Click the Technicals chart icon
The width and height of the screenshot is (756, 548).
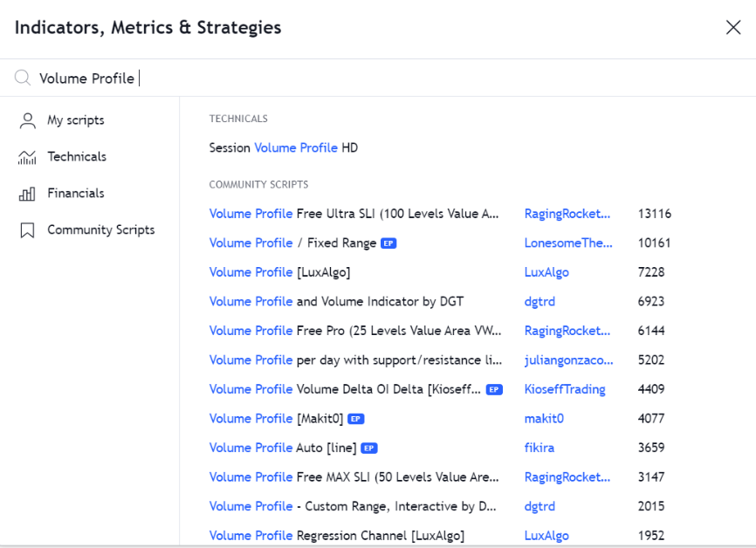point(27,157)
